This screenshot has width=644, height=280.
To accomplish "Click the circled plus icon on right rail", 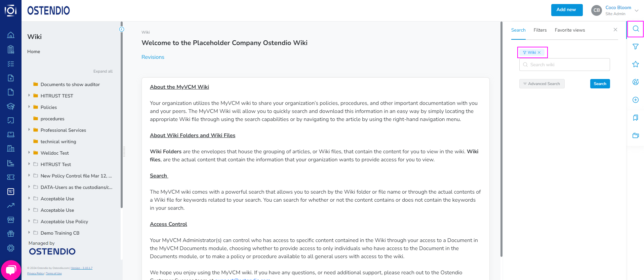I will (636, 100).
